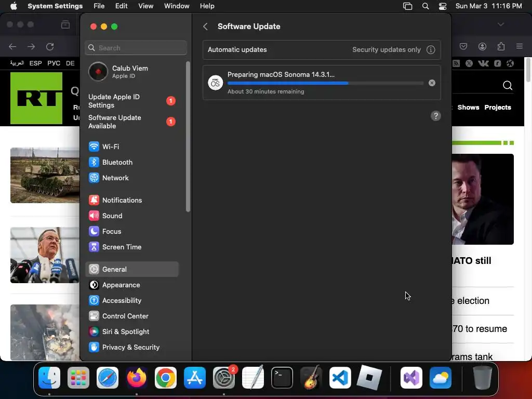This screenshot has width=532, height=399.
Task: Click the settings sidebar scrollbar
Action: point(188,137)
